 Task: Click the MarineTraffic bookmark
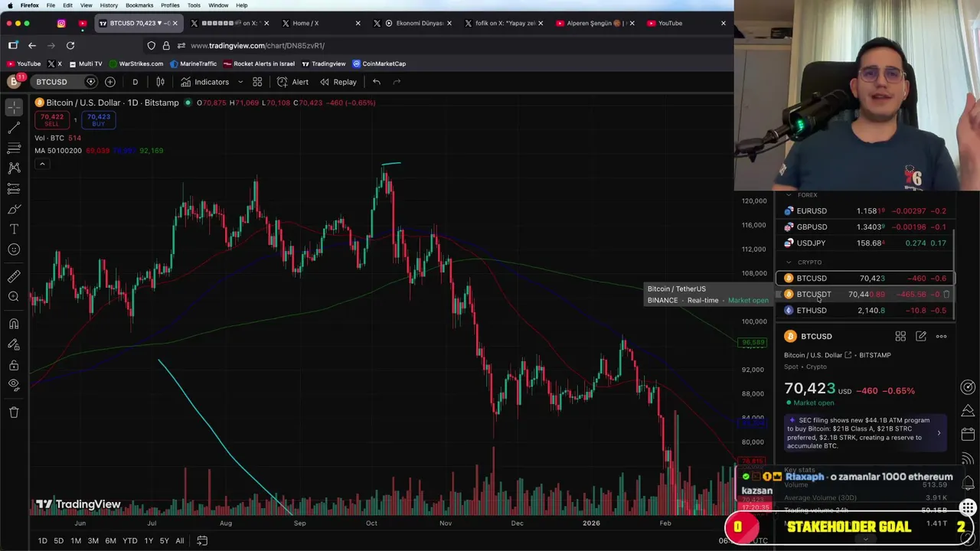193,64
